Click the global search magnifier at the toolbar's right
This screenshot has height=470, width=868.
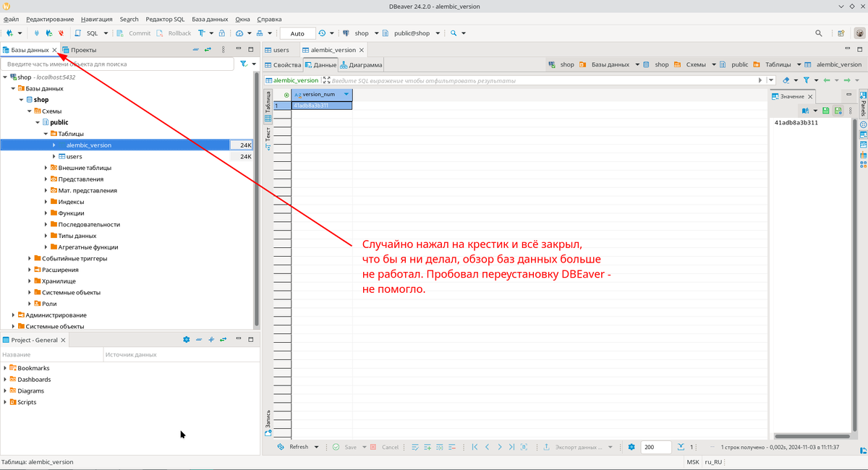pyautogui.click(x=819, y=33)
